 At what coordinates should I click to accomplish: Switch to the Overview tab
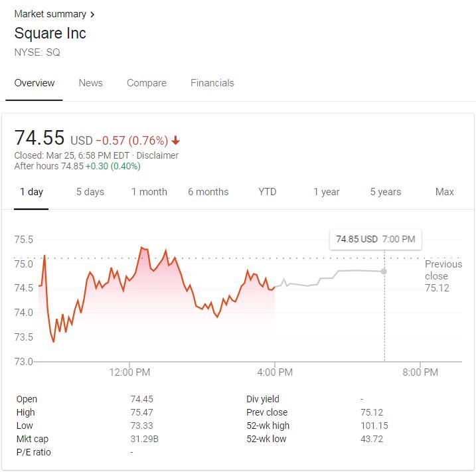[35, 83]
